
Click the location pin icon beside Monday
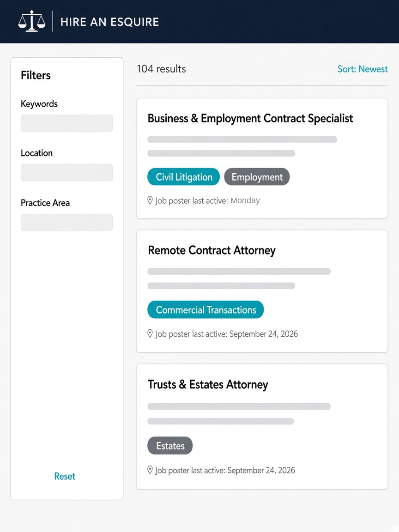pyautogui.click(x=150, y=200)
